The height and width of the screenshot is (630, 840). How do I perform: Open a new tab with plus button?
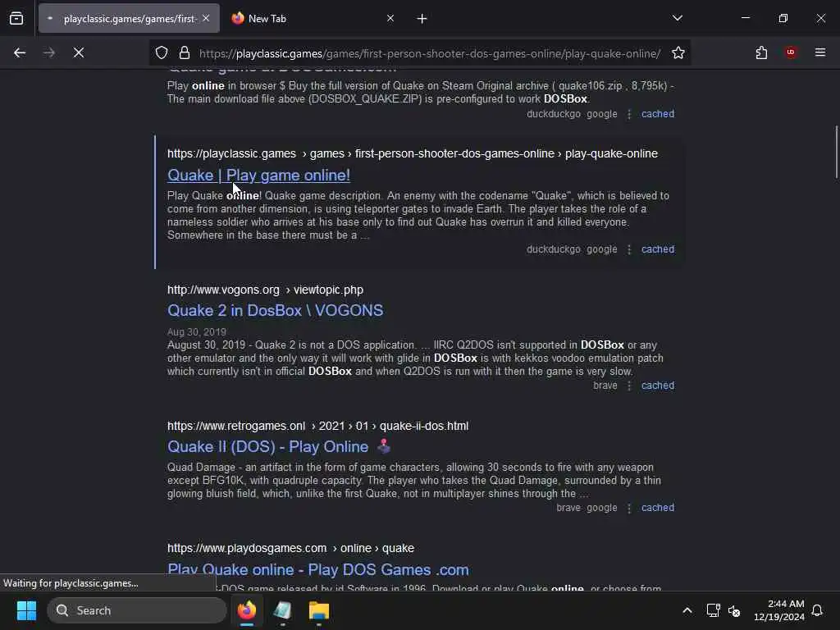click(x=422, y=19)
